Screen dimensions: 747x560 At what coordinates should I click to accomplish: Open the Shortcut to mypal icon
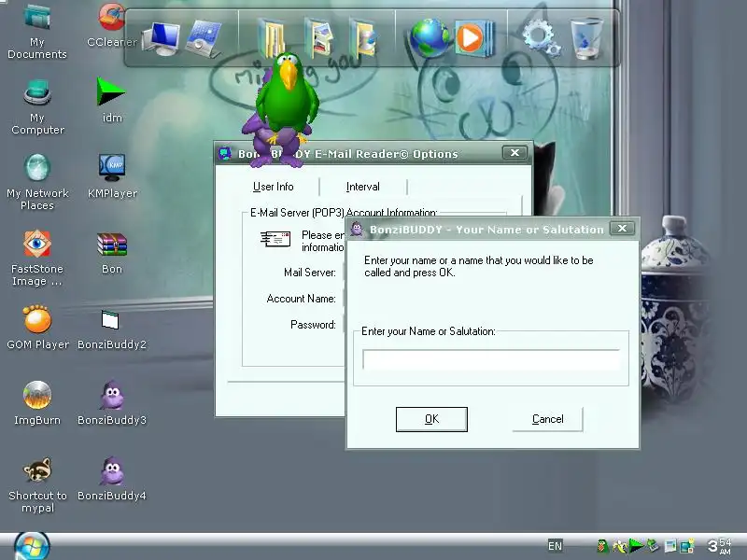coord(37,484)
